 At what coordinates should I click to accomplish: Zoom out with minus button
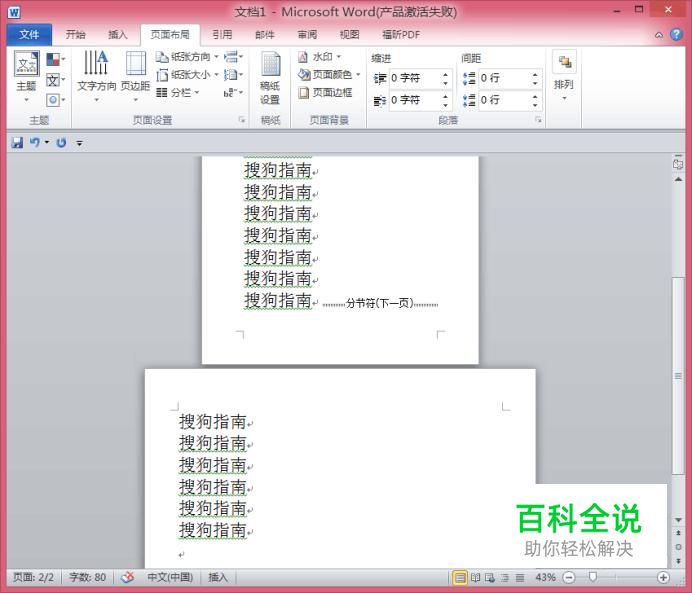point(569,577)
